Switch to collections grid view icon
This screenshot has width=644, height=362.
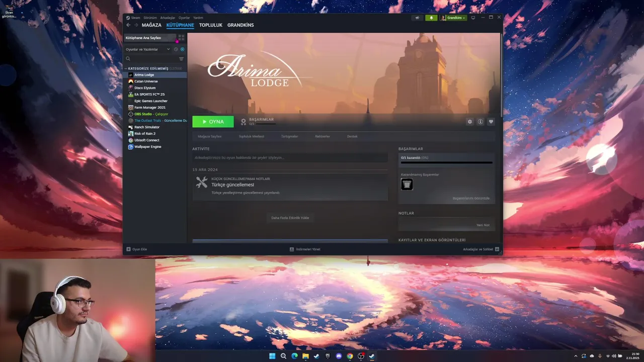181,38
